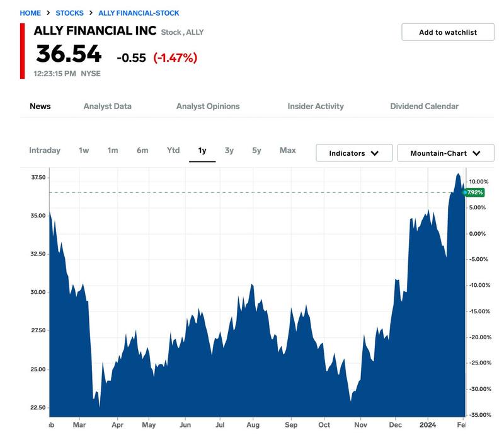Click the -0.55 price change

[x=131, y=58]
